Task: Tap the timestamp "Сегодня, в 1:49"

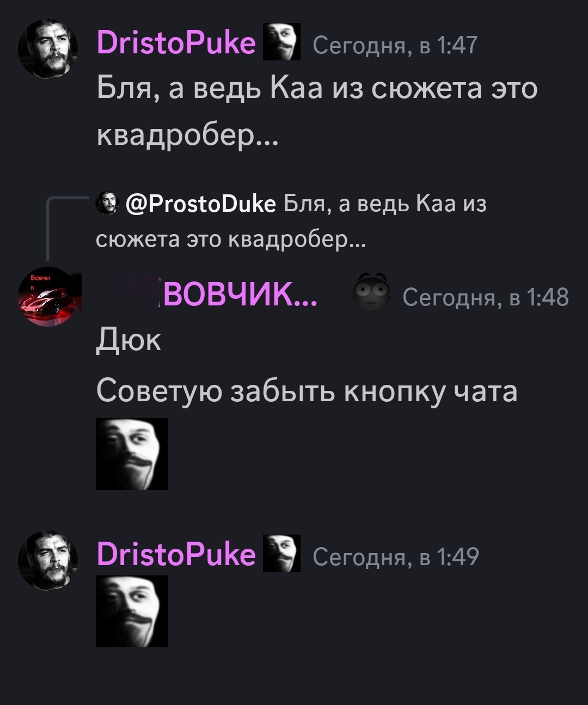Action: point(396,557)
